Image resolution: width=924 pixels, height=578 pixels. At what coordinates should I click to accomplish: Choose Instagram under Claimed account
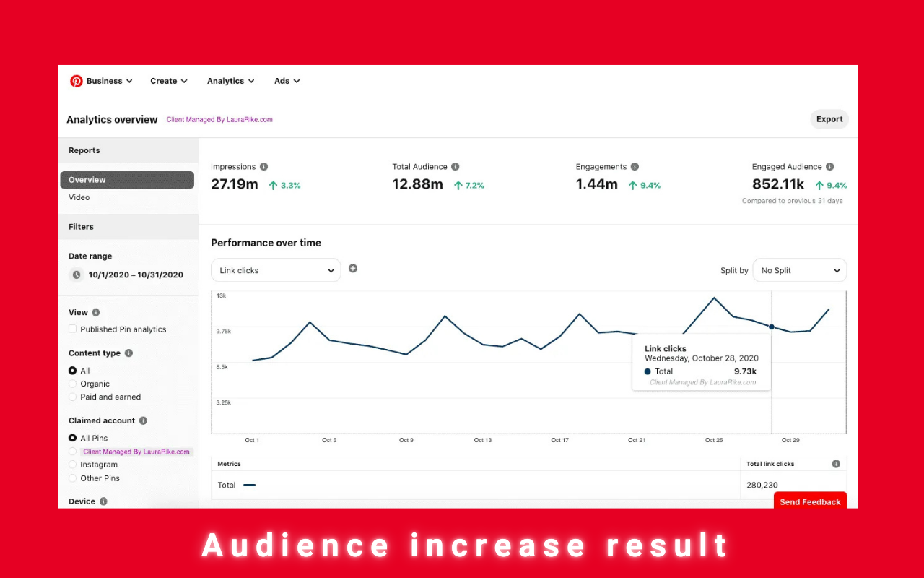(73, 465)
